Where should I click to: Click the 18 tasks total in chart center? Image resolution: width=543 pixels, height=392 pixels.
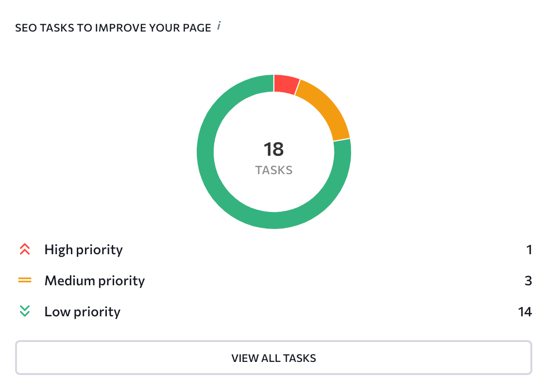click(x=273, y=149)
